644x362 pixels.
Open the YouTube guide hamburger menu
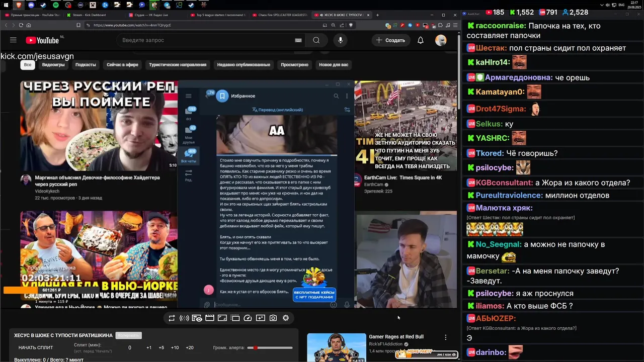13,40
